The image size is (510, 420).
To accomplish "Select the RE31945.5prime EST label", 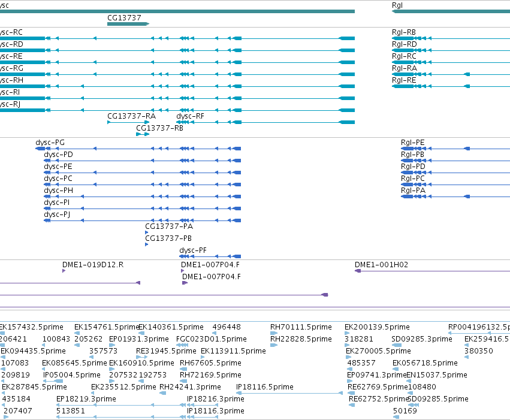I will click(x=166, y=351).
